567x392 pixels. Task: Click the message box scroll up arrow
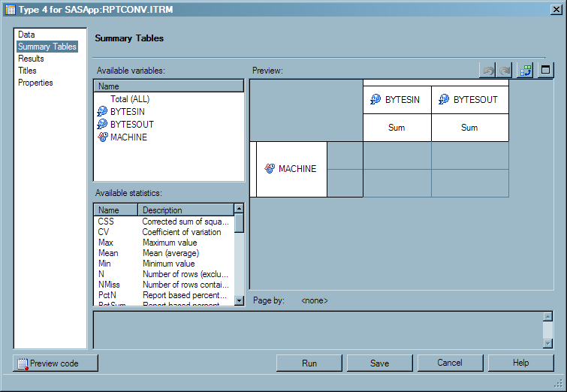coord(547,316)
